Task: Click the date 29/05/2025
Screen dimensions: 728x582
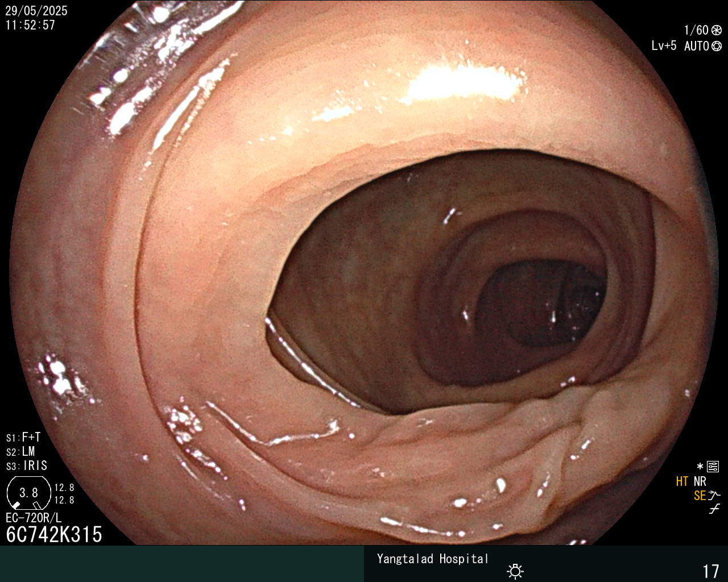Action: pos(36,11)
